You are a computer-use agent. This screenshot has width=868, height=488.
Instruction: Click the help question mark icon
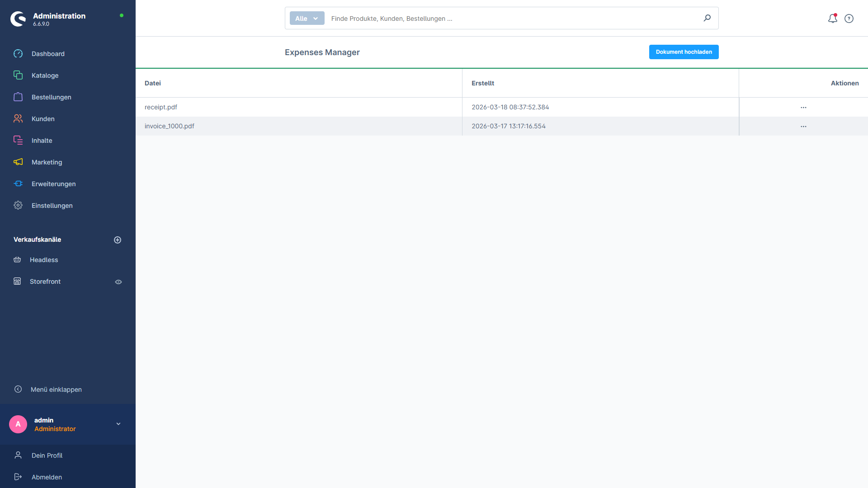[849, 19]
